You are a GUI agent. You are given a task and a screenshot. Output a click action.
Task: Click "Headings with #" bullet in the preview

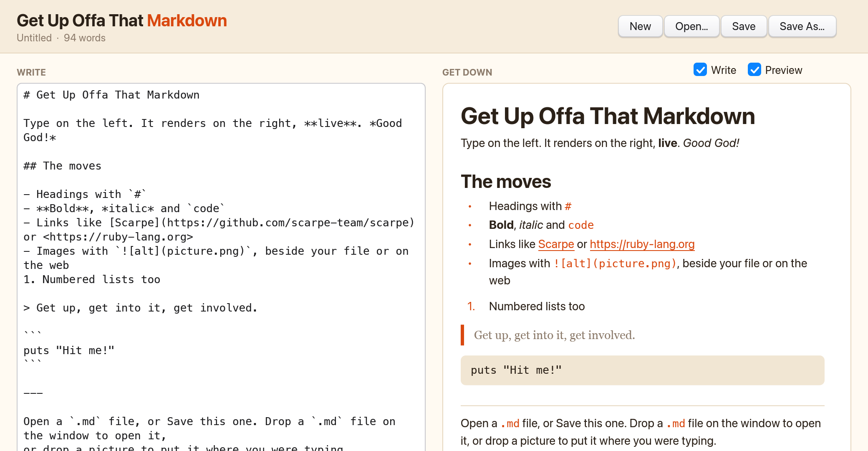[x=530, y=206]
